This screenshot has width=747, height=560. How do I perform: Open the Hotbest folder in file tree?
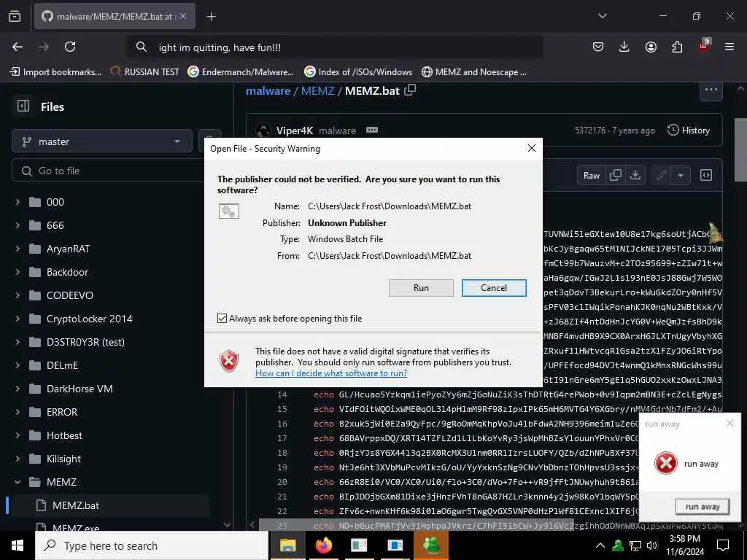click(x=64, y=435)
